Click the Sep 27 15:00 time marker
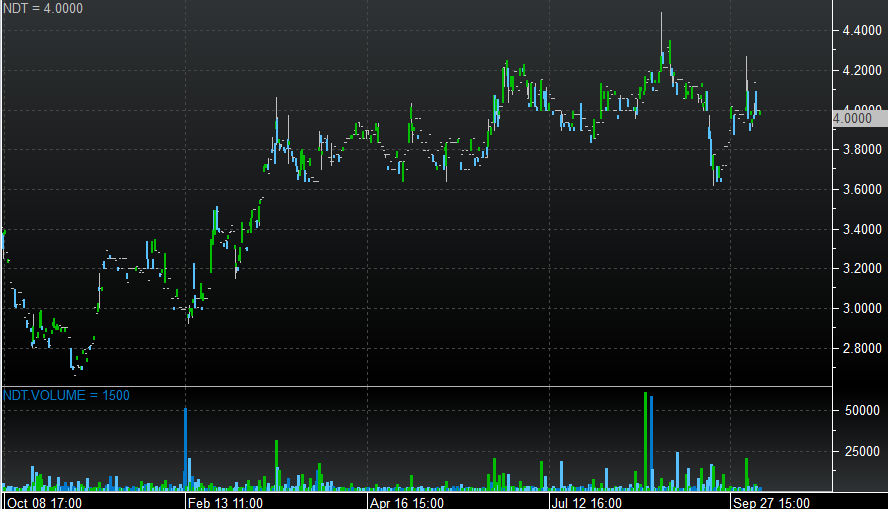This screenshot has height=509, width=888. [772, 502]
